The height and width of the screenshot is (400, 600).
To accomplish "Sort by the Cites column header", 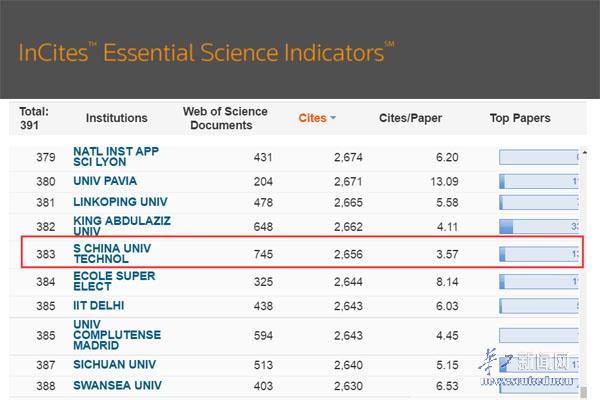I will pos(312,118).
